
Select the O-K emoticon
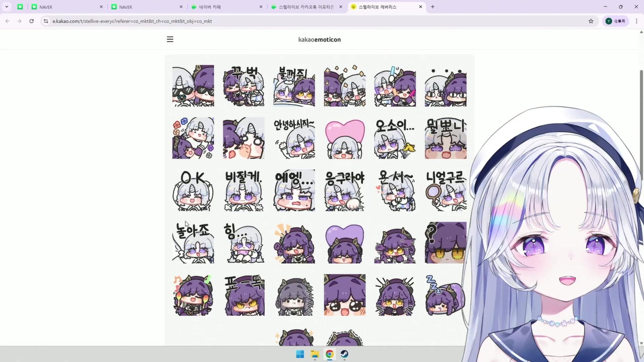click(193, 190)
